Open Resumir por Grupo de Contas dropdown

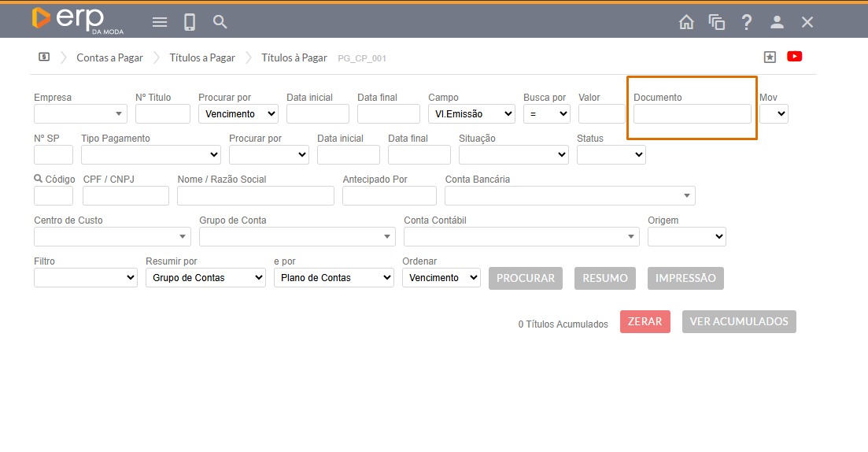[x=205, y=278]
